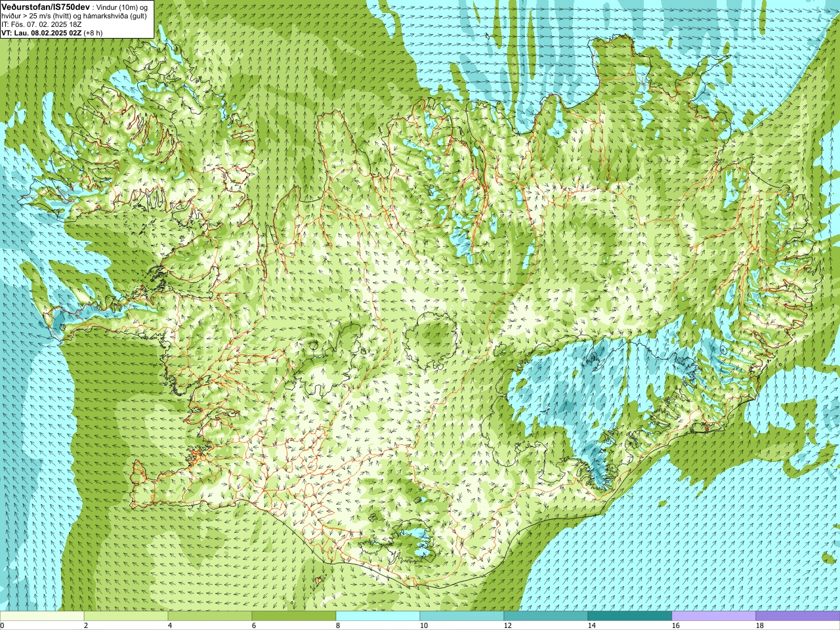
Task: Click the 2–4 m/s light green legend swatch
Action: click(x=126, y=616)
